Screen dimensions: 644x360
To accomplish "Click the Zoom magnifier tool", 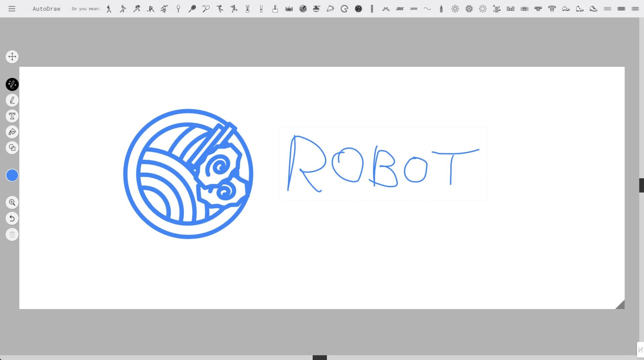I will pyautogui.click(x=12, y=202).
